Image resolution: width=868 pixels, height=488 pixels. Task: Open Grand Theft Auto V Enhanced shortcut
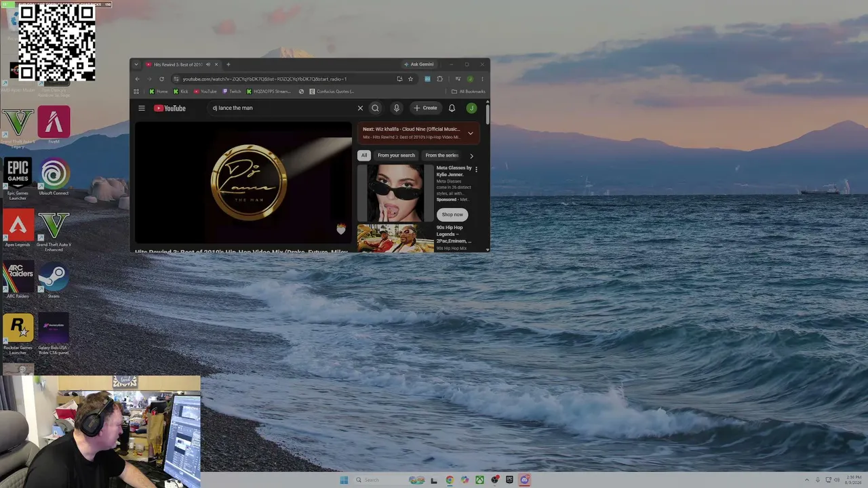(x=54, y=231)
